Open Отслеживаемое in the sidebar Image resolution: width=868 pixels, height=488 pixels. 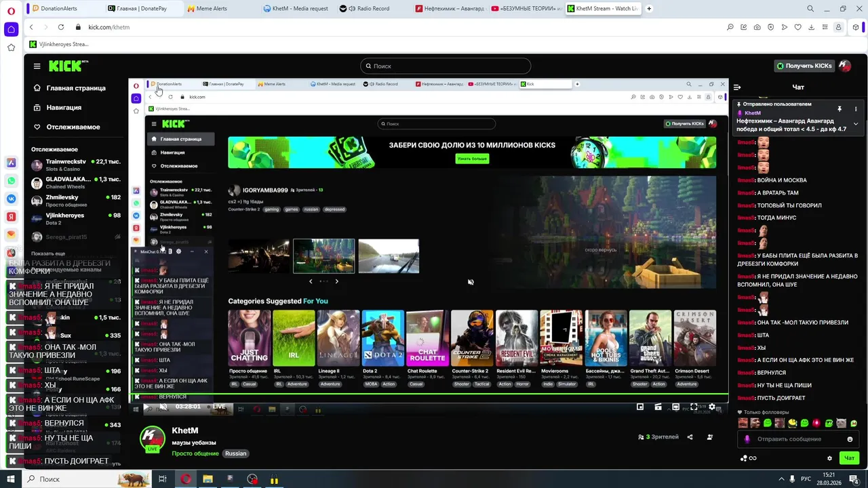tap(73, 127)
